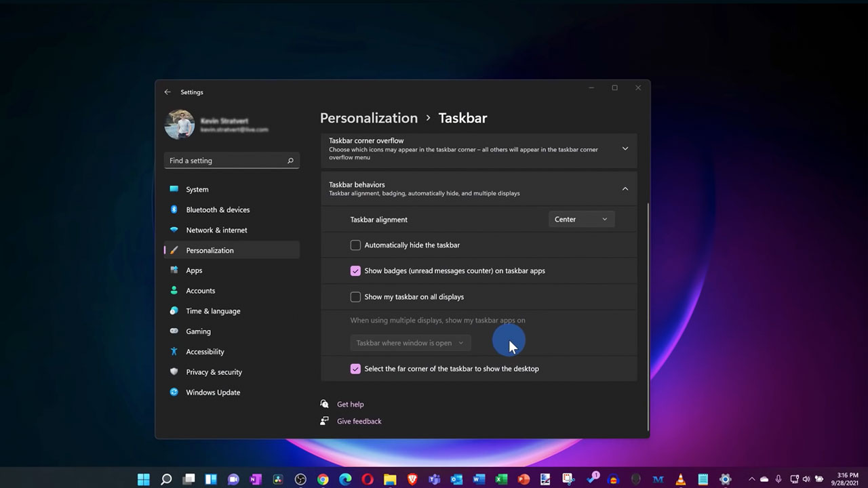Click the magnifier icon in Find a setting
Screen dimensions: 868x488
[290, 161]
